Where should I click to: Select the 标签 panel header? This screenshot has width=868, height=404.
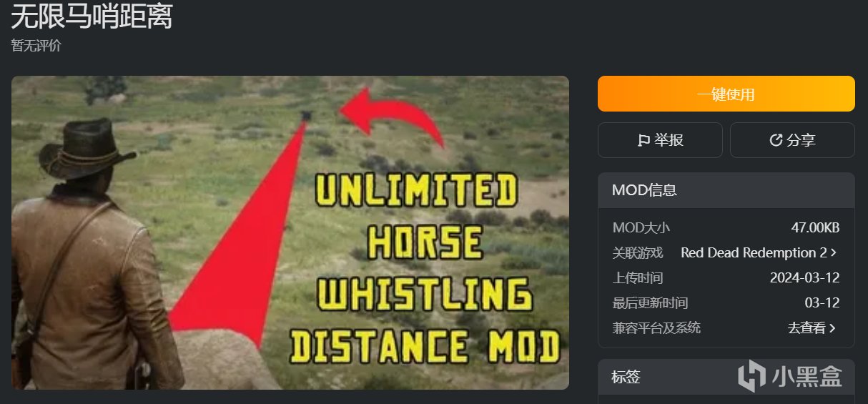(726, 377)
